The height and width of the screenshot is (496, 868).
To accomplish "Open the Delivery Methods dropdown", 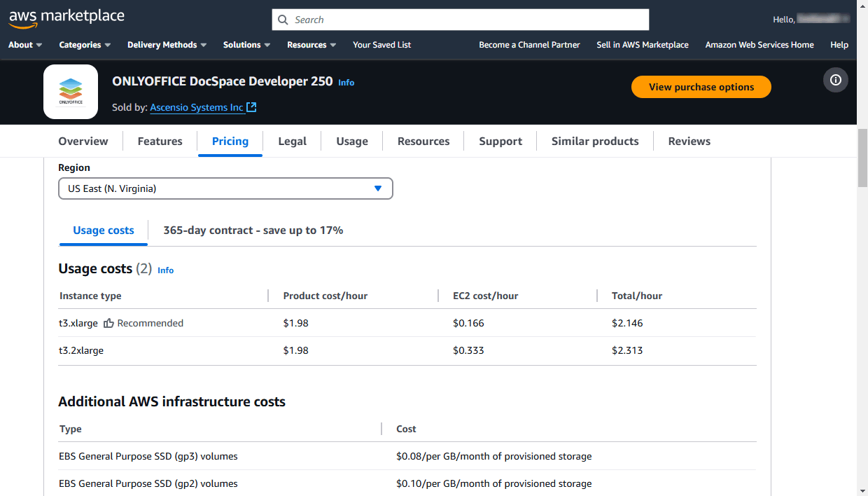I will coord(167,45).
